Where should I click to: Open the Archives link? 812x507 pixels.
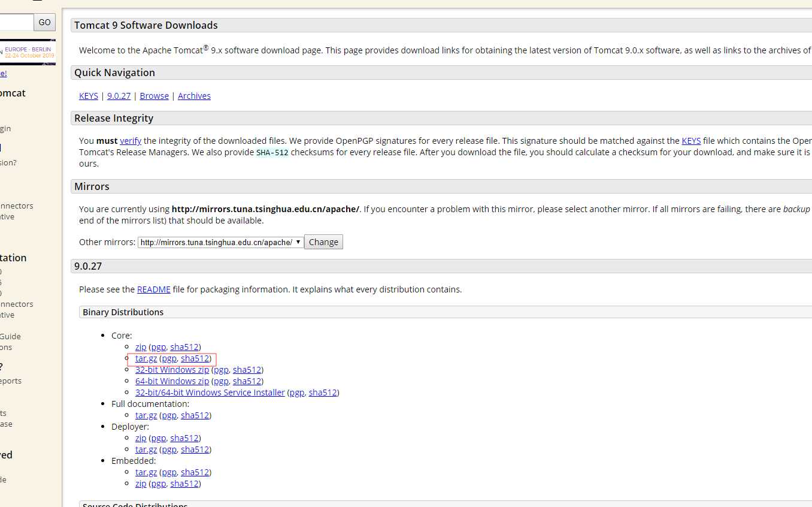pos(194,96)
